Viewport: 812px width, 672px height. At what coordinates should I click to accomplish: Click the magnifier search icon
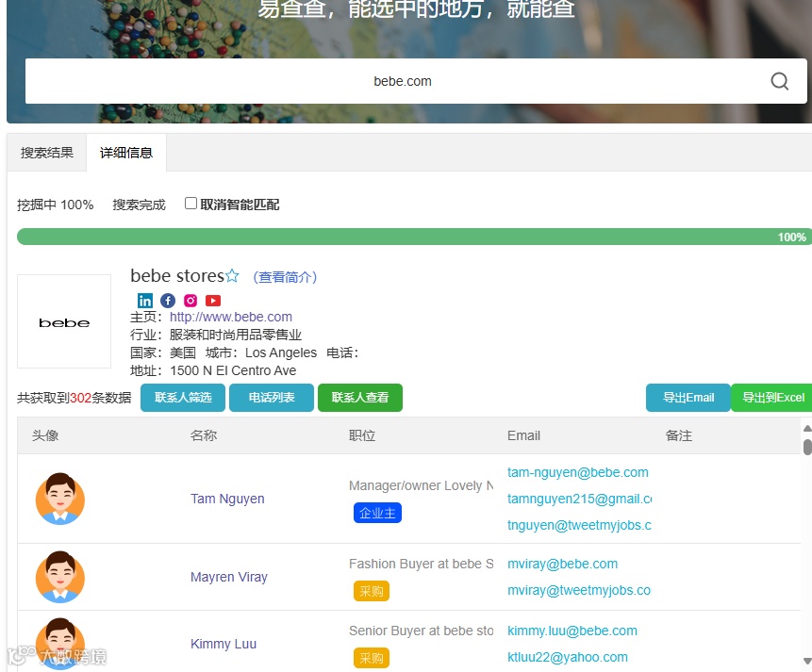point(779,81)
